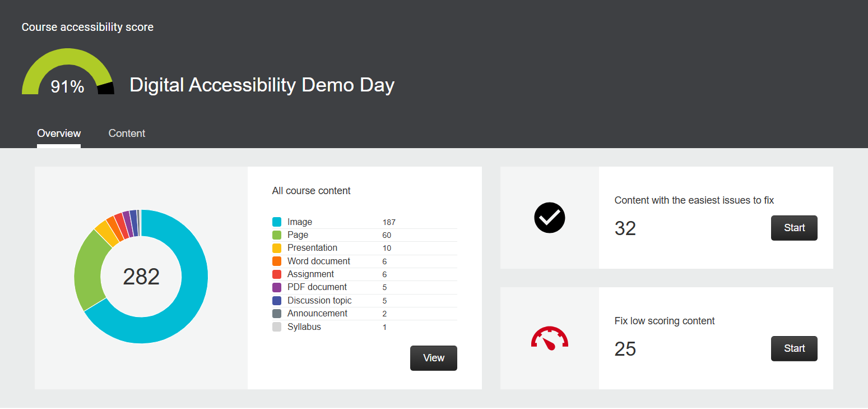Open the Announcement content type entry

[317, 314]
